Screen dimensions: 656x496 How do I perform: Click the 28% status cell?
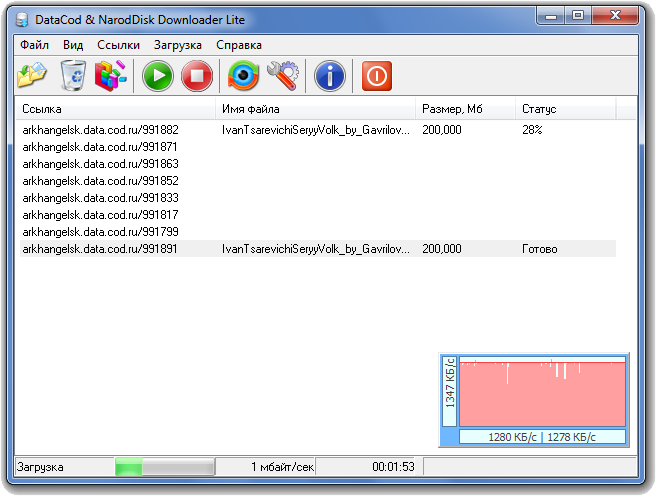coord(532,130)
